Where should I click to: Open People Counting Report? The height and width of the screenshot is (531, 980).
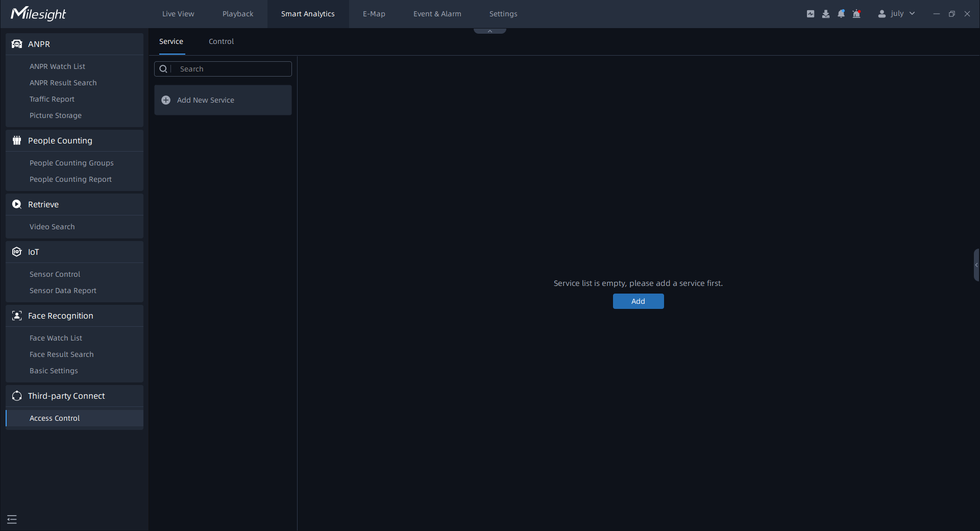click(x=70, y=179)
